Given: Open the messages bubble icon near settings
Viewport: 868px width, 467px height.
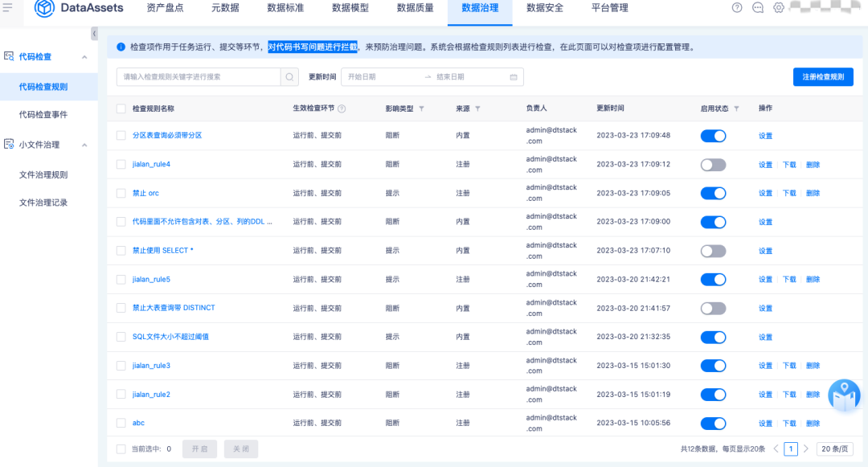Looking at the screenshot, I should [x=758, y=8].
